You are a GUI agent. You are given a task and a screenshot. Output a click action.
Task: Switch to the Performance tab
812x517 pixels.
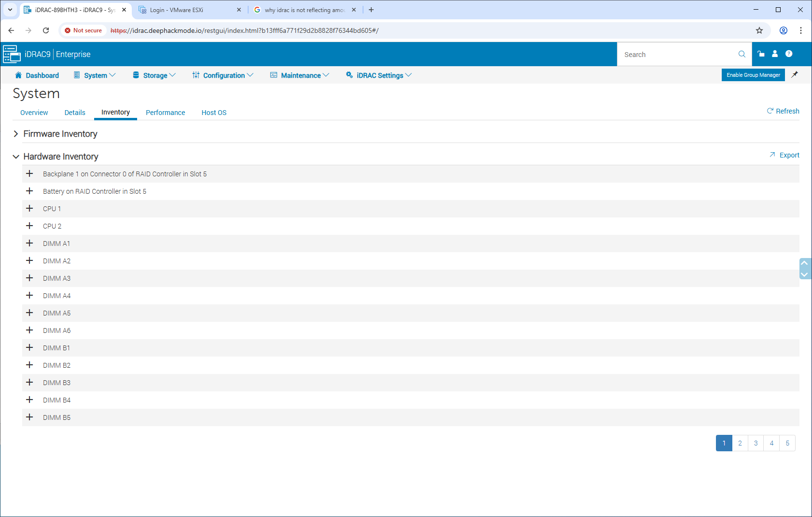[165, 113]
